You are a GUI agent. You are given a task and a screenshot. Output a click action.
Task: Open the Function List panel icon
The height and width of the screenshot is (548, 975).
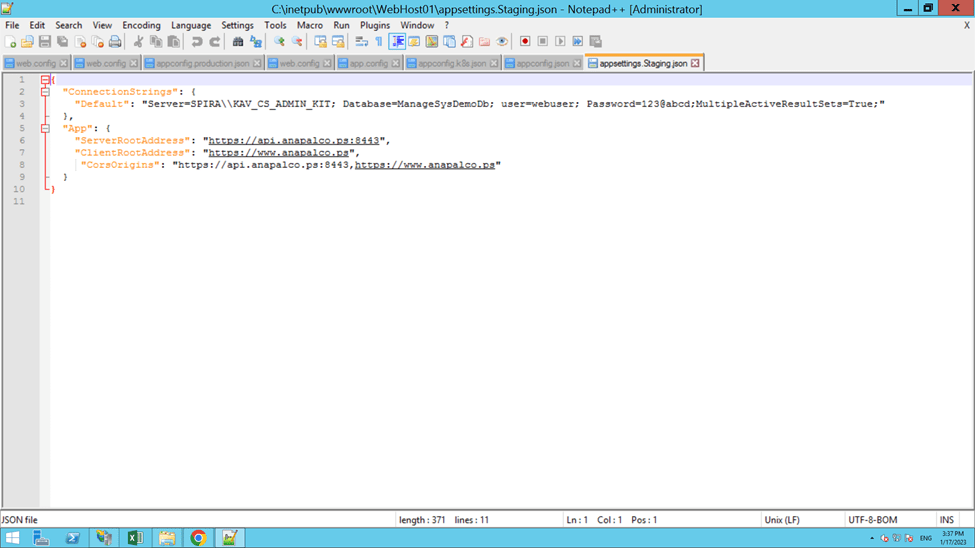[x=467, y=42]
